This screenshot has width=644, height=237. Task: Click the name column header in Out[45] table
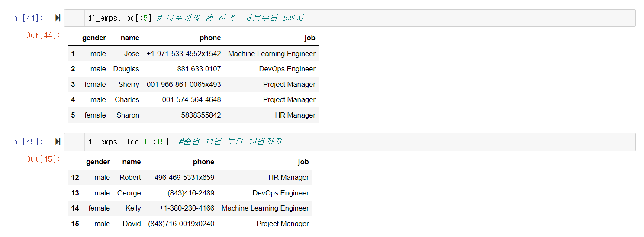[x=132, y=162]
